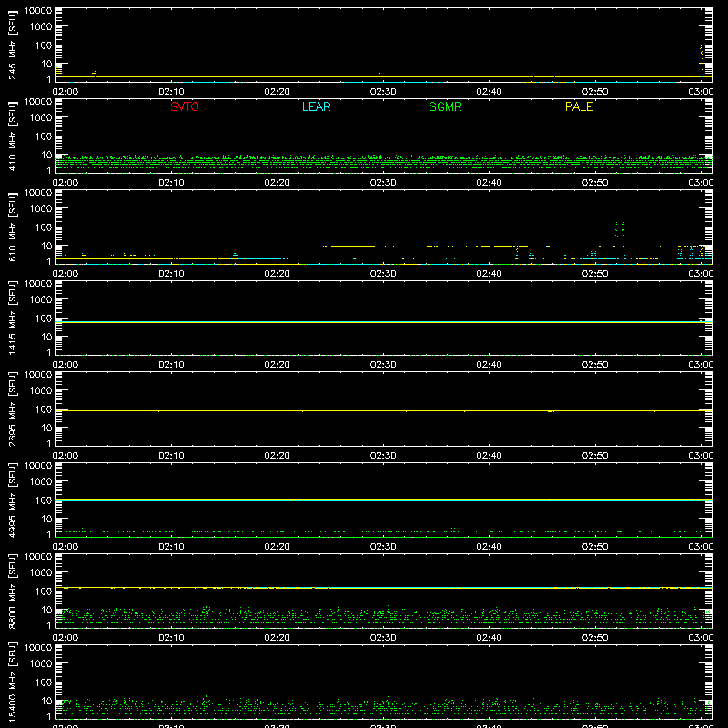Select the 2695 MHz [SFU] axis title
The width and height of the screenshot is (728, 728).
[x=13, y=409]
